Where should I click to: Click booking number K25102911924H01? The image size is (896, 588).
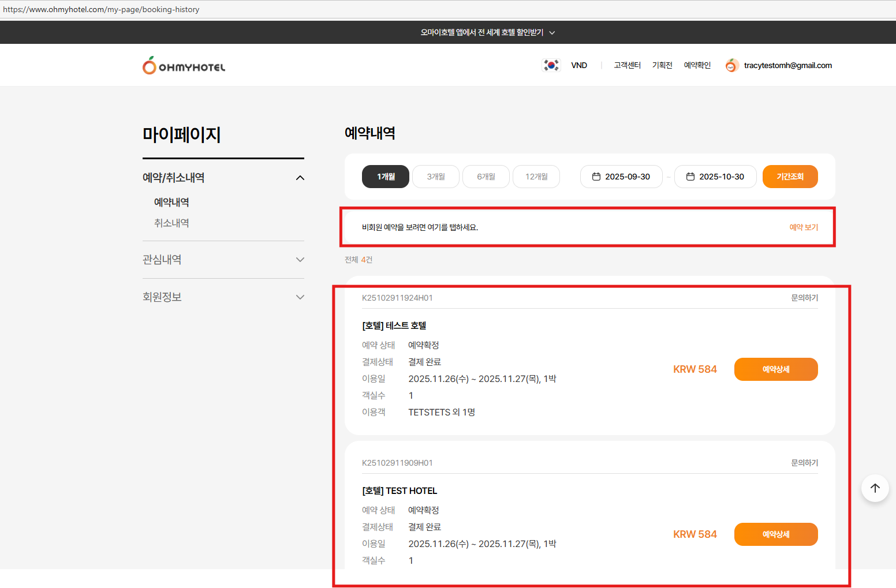(x=397, y=298)
